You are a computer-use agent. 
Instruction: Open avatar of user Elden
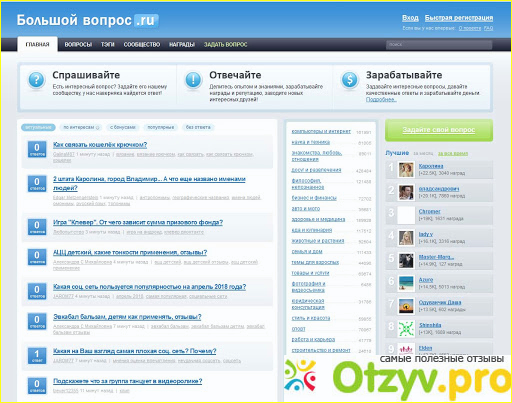(x=406, y=349)
